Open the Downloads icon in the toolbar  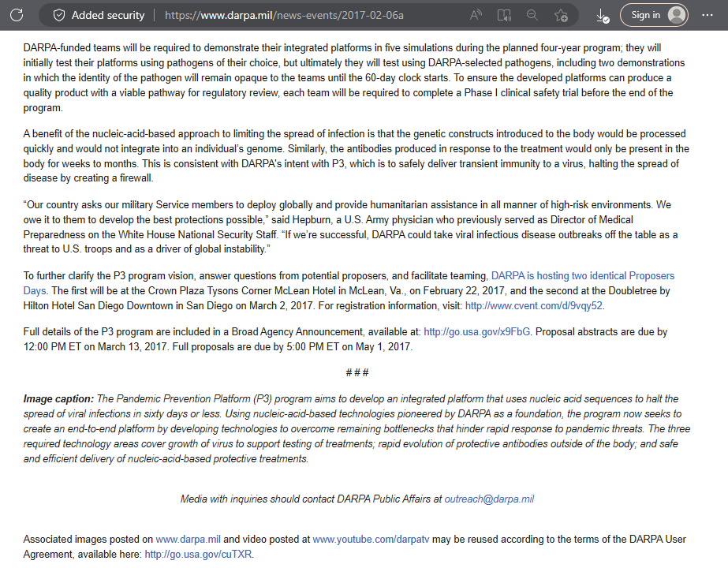coord(602,16)
